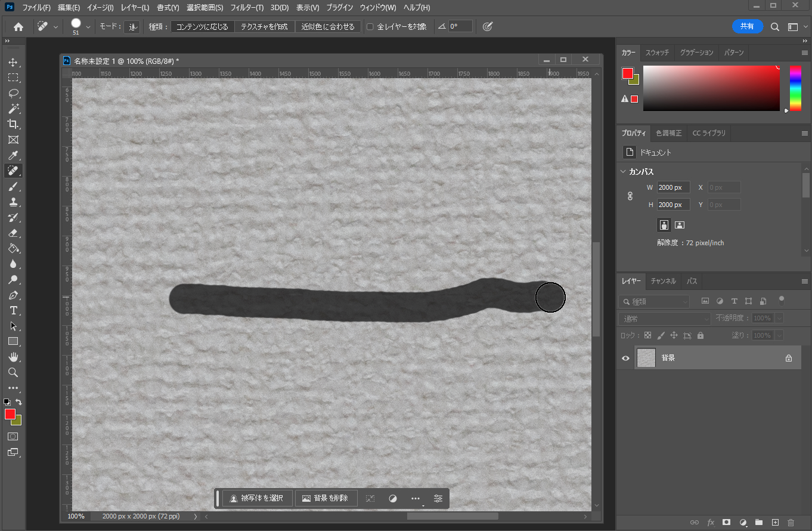Image resolution: width=812 pixels, height=531 pixels.
Task: Toggle Quick Mask mode
Action: 13,436
